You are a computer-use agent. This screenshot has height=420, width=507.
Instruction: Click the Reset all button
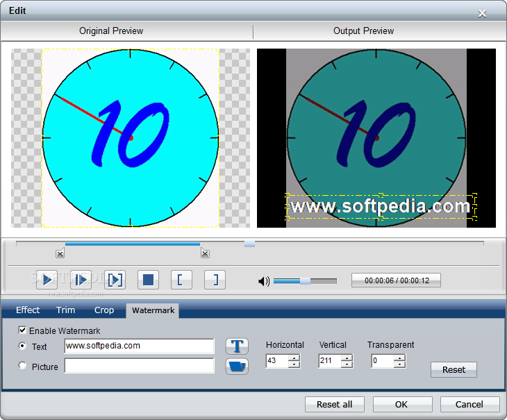[334, 405]
